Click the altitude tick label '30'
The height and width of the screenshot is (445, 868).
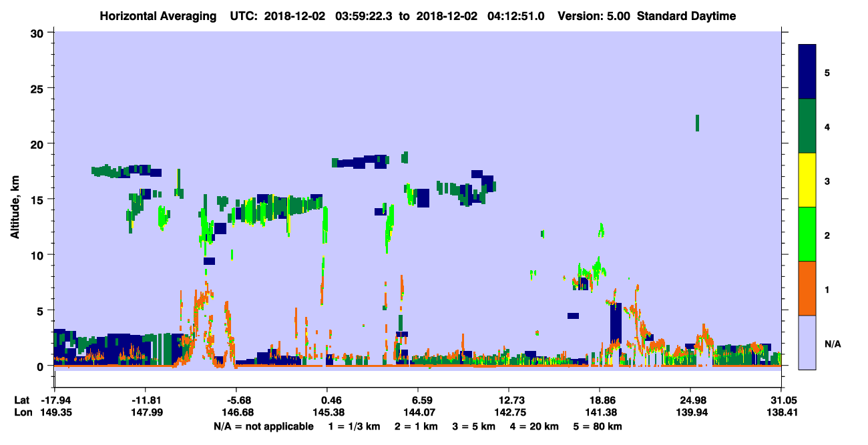tap(39, 33)
